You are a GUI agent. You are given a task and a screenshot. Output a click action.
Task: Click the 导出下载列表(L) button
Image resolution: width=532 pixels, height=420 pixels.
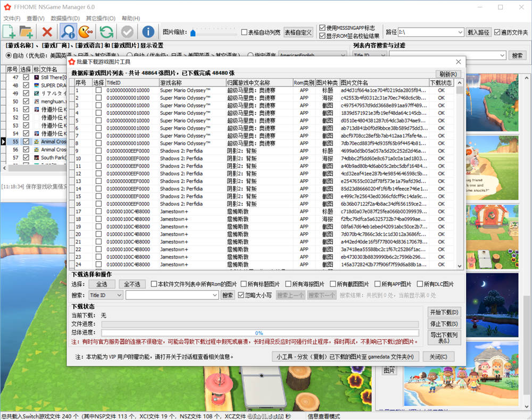pyautogui.click(x=444, y=338)
